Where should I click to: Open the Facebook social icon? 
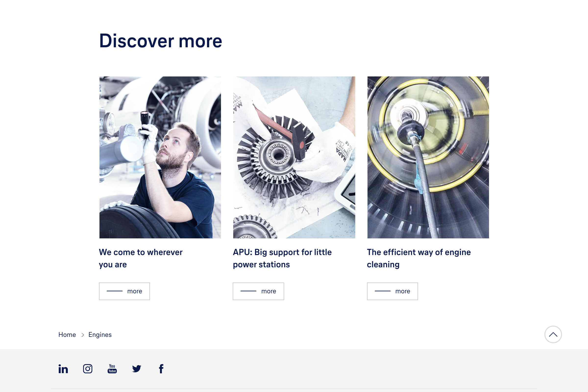pyautogui.click(x=161, y=369)
